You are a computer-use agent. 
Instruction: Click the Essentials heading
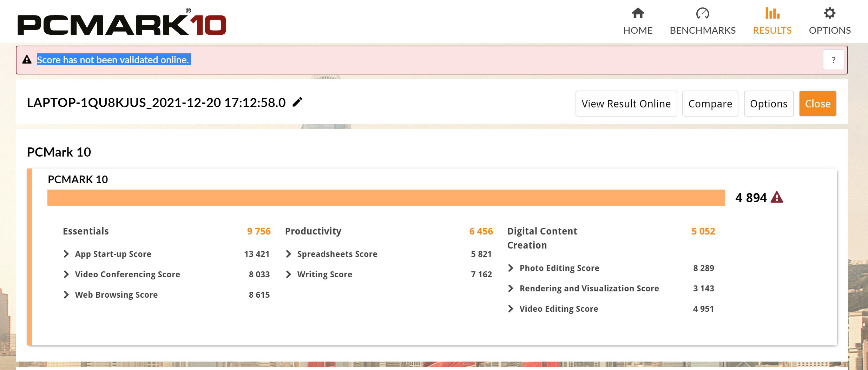[86, 231]
